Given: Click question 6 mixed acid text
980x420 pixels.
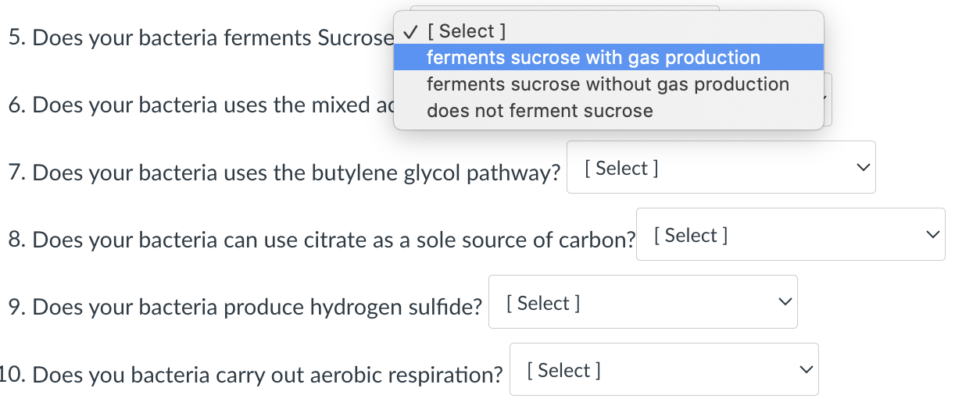Looking at the screenshot, I should (x=199, y=105).
